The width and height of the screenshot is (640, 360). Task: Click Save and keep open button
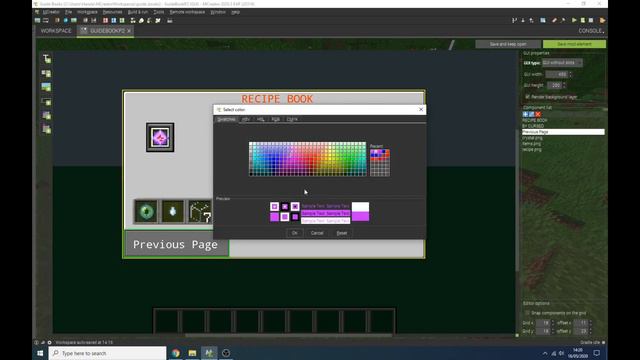pyautogui.click(x=508, y=44)
